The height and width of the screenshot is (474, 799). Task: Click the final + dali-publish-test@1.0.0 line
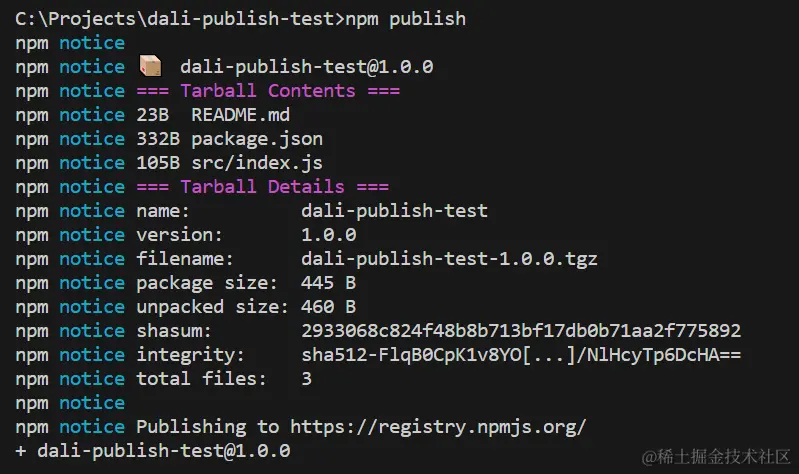tap(153, 451)
